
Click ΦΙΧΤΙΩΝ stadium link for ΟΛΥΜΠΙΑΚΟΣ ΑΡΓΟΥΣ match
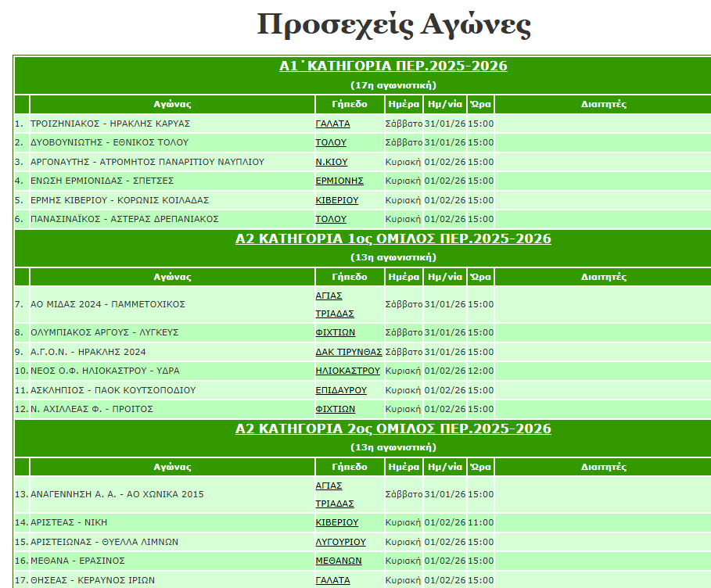pyautogui.click(x=335, y=332)
